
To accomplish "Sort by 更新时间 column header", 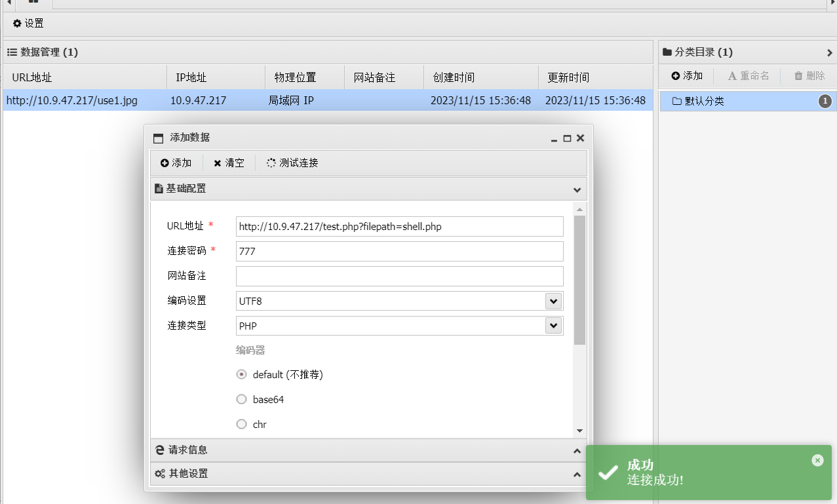I will (595, 77).
